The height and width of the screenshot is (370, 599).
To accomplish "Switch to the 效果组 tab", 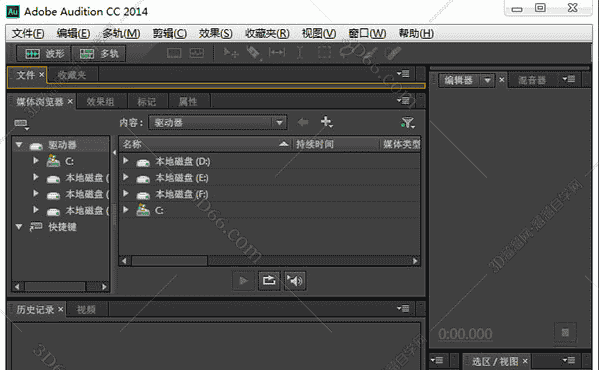I will coord(100,102).
